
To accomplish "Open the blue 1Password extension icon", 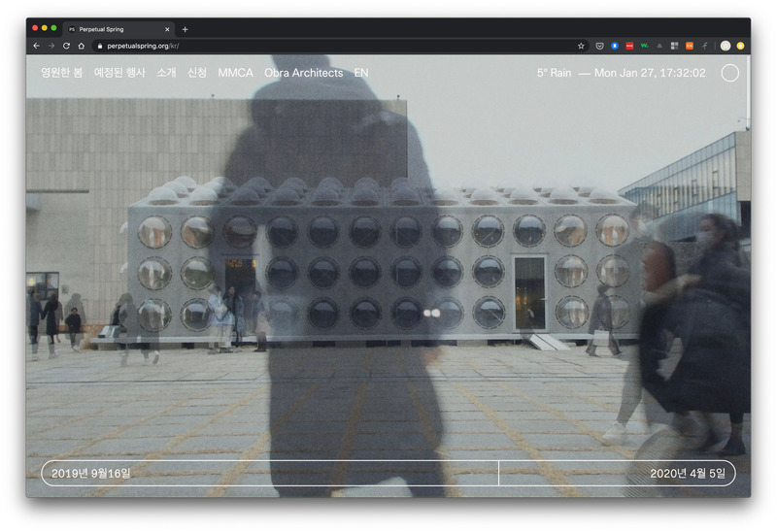I will pyautogui.click(x=615, y=46).
